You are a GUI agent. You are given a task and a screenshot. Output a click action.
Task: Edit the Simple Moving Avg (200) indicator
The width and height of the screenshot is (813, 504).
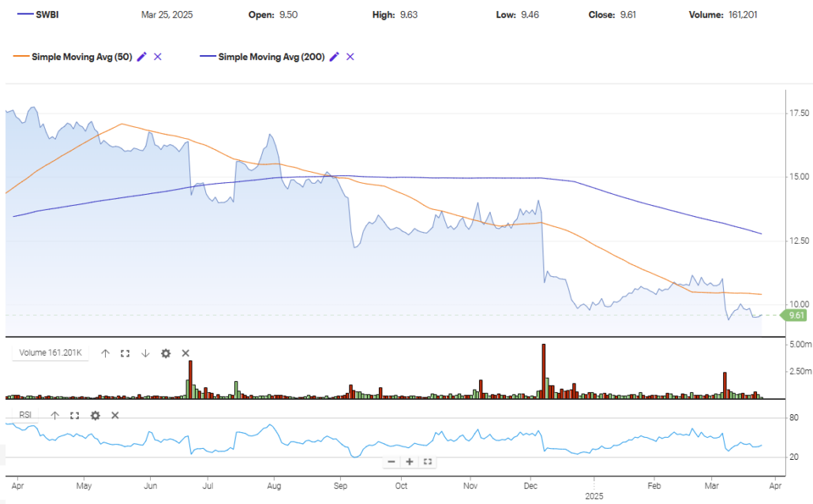[x=335, y=57]
